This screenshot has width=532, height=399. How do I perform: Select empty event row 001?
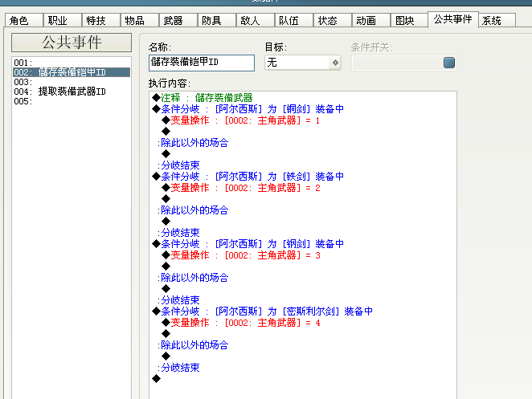[x=72, y=63]
